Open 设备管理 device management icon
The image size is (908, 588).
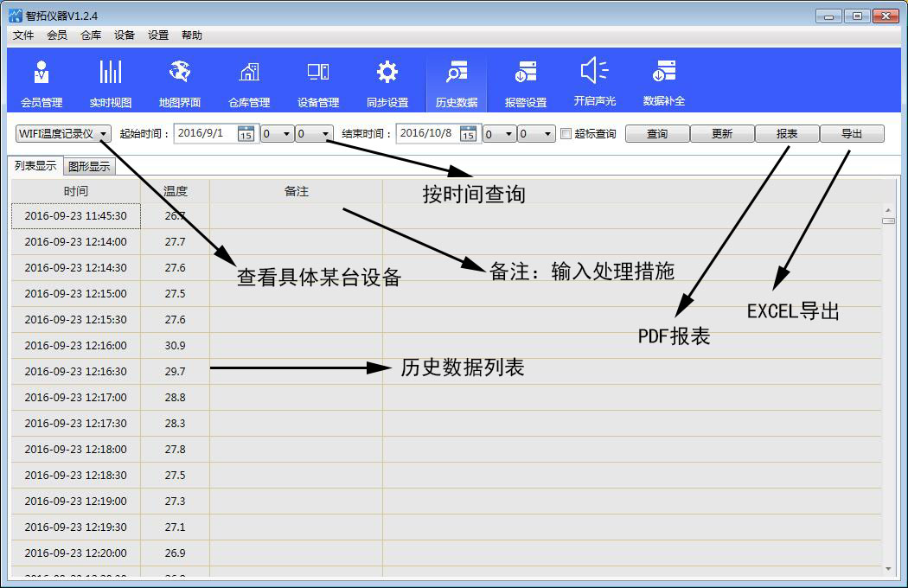coord(318,81)
